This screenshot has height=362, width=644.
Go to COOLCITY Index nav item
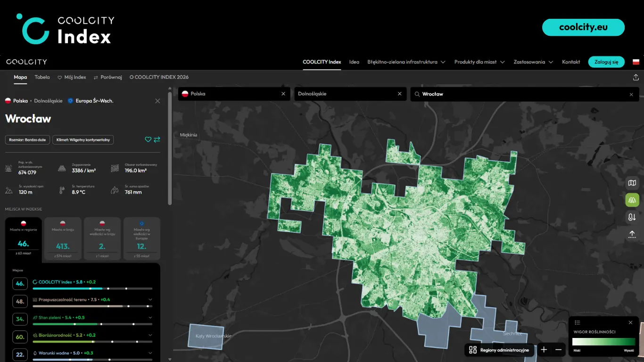(322, 62)
